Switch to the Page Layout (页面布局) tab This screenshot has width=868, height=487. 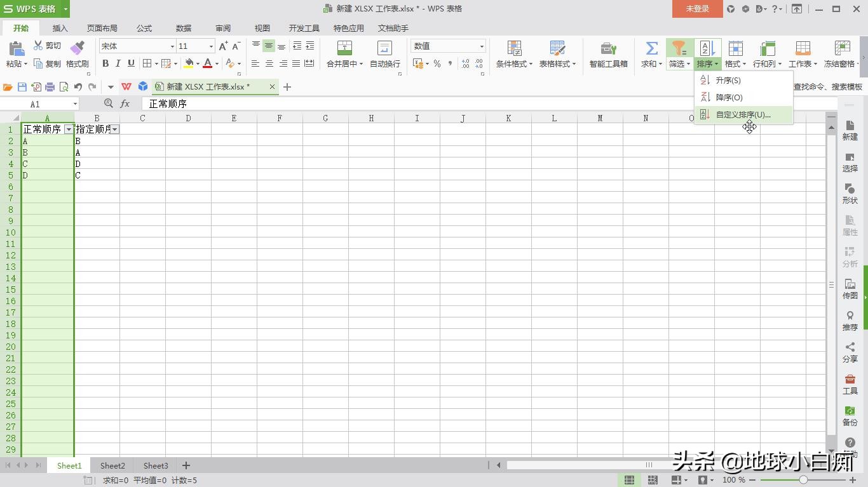(102, 28)
